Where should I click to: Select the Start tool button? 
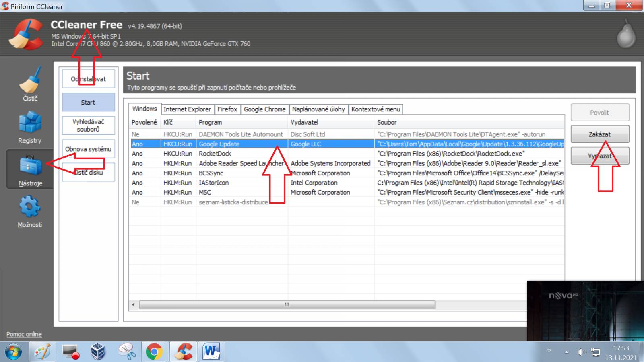click(x=89, y=102)
